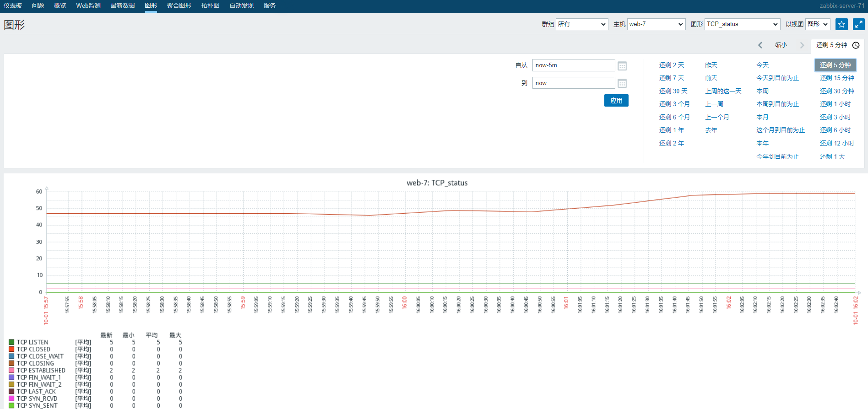Click the TCP CLOSED red legend swatch
The height and width of the screenshot is (409, 868).
coord(11,350)
